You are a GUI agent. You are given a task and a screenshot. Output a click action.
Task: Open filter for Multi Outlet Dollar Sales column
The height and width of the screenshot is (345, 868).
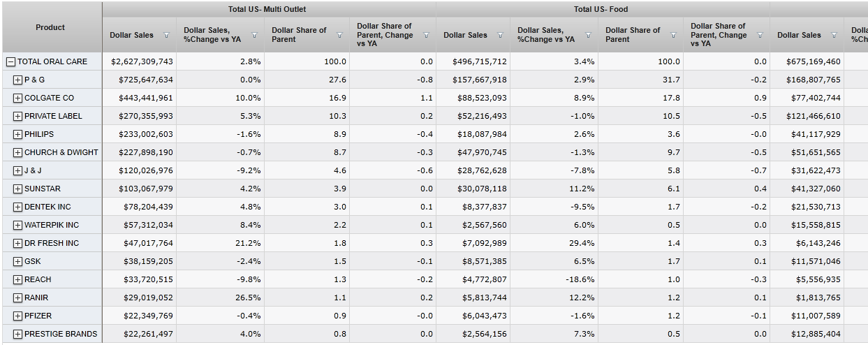(166, 35)
